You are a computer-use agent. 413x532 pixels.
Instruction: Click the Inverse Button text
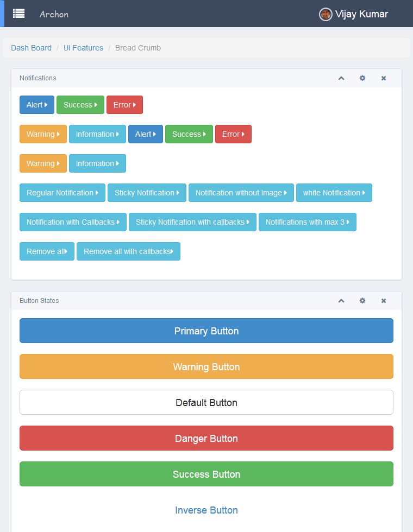coord(206,510)
